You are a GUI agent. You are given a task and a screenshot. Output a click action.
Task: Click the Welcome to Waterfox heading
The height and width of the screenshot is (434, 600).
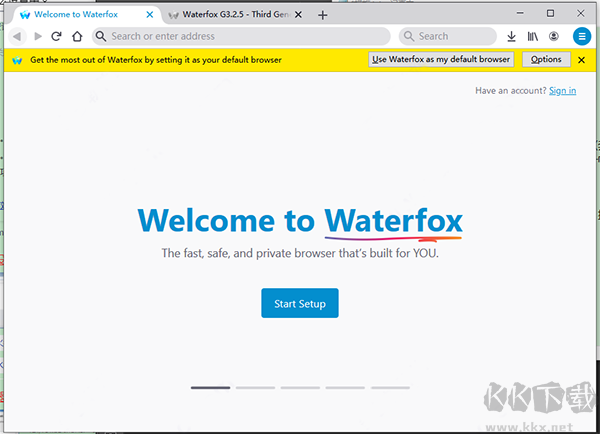click(x=300, y=221)
